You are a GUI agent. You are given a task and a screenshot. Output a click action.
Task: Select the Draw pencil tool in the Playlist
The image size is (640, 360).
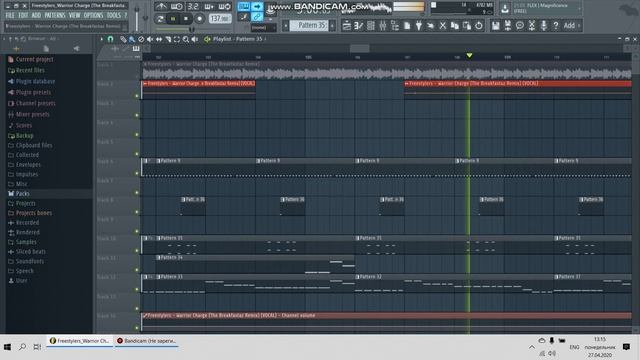123,39
